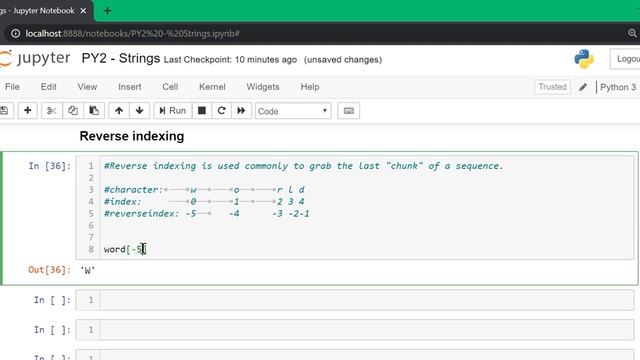Cut selected cells with the scissors icon
The width and height of the screenshot is (640, 360).
pos(51,111)
